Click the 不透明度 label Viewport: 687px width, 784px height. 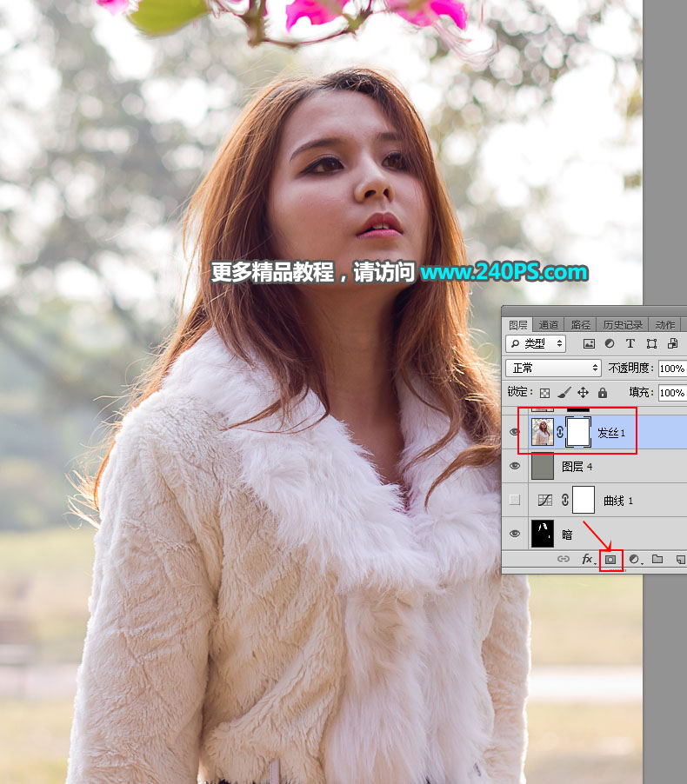pos(631,368)
